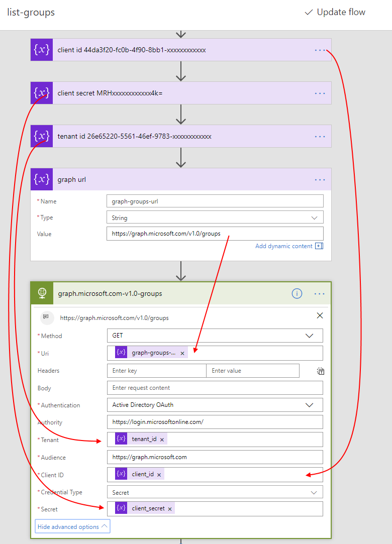Click the Add dynamic content link
Viewport: 392px width, 544px height.
284,246
